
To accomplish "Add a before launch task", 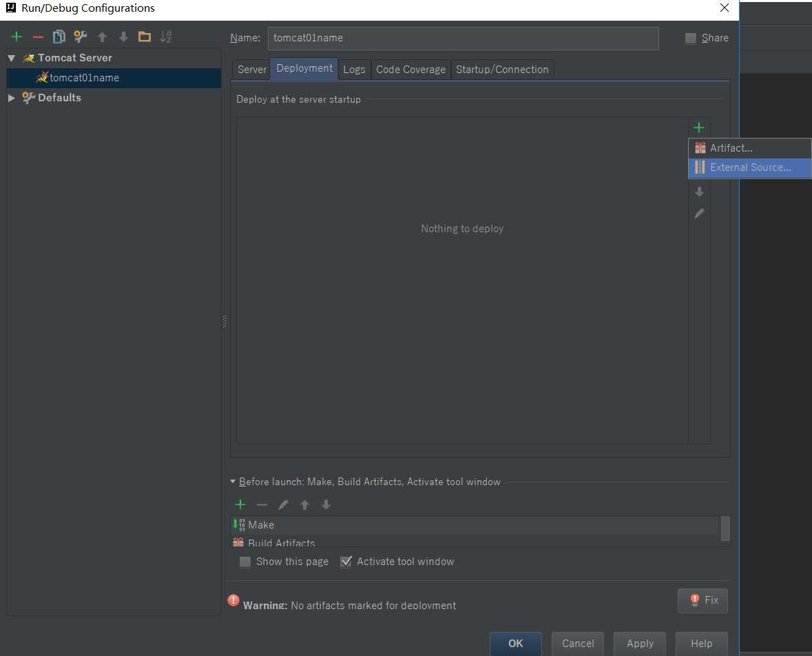I will (240, 504).
